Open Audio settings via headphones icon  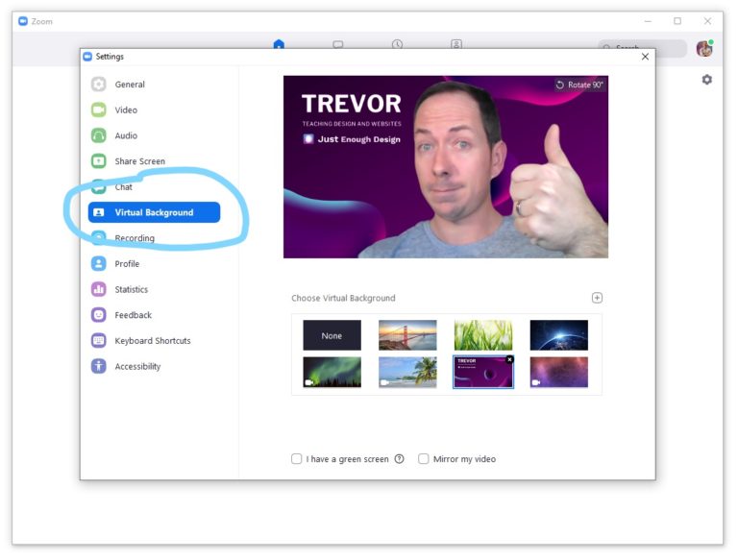tap(98, 135)
